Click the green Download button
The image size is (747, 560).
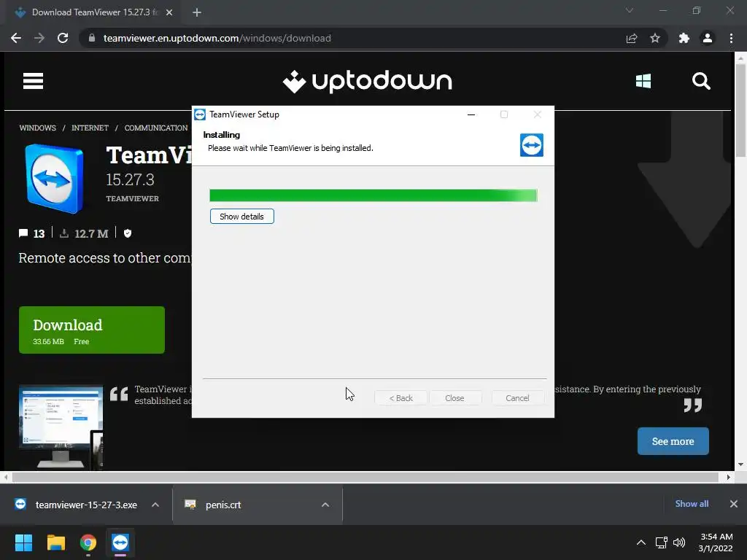(x=92, y=330)
